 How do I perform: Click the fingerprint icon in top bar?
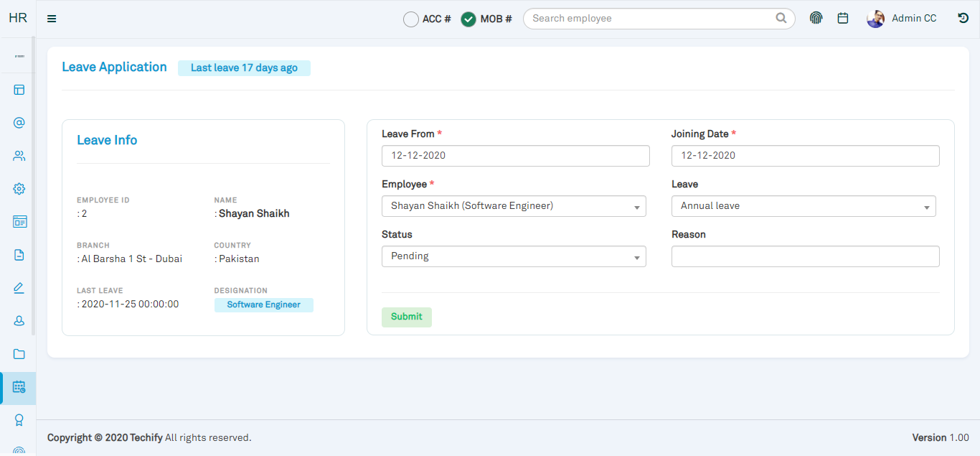[816, 19]
